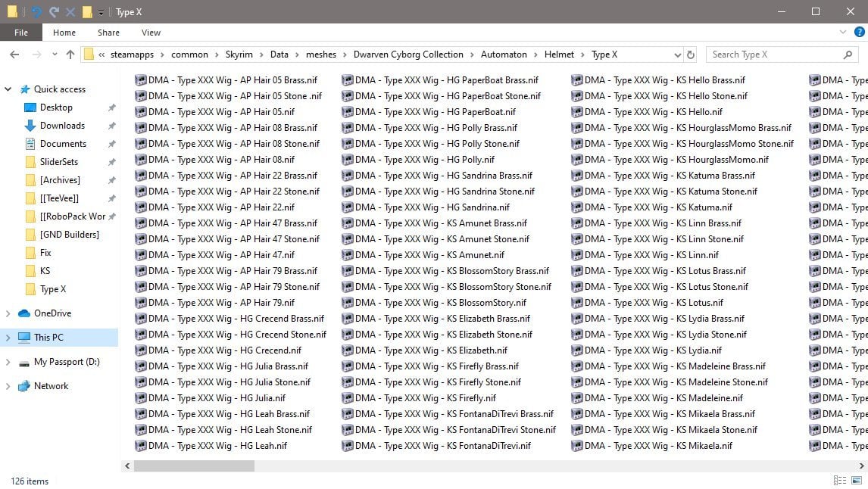Click the meshes breadcrumb
The image size is (868, 489).
pyautogui.click(x=321, y=55)
